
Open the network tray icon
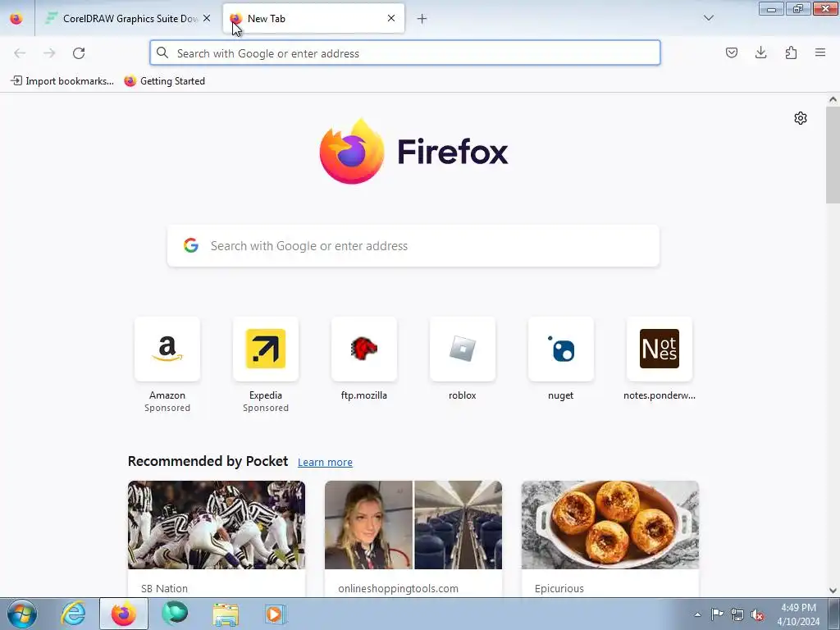tap(737, 614)
